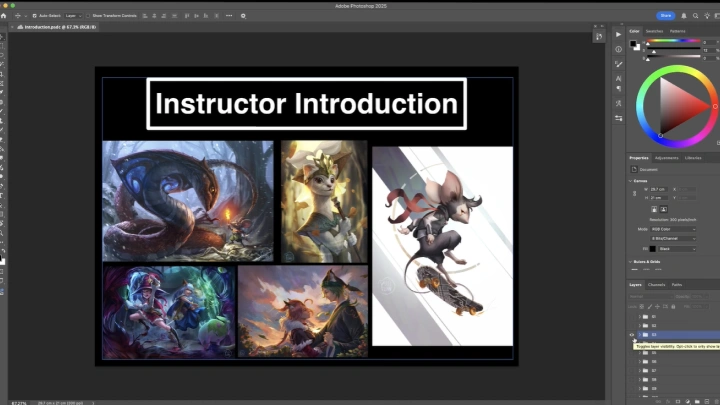Click the foreground color swatch in Color panel
This screenshot has height=405, width=720.
(x=633, y=44)
